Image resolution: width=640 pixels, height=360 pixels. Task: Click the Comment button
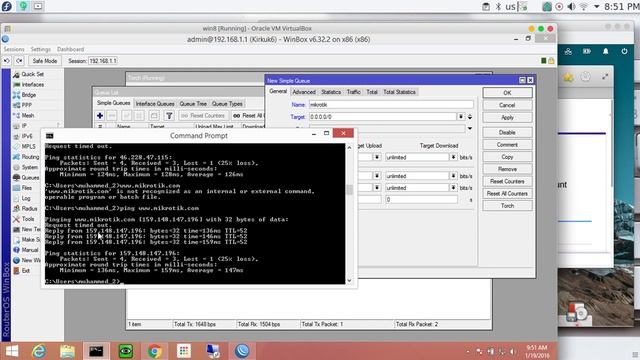tap(507, 145)
